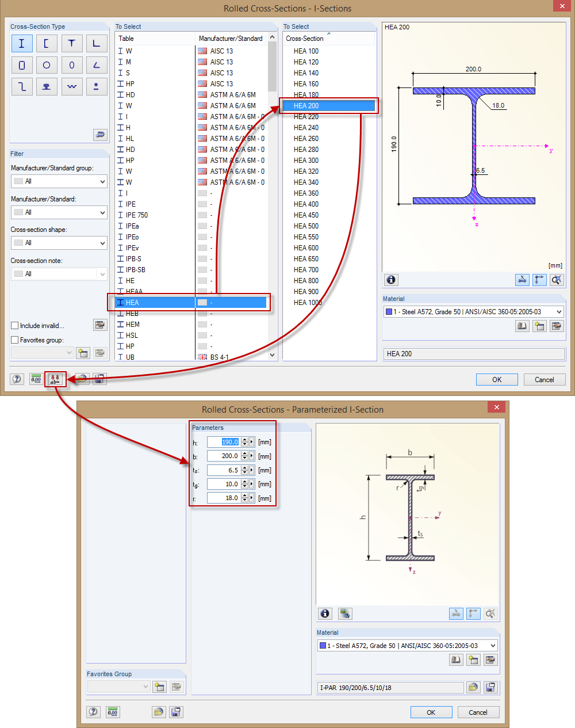The width and height of the screenshot is (575, 728).
Task: Click the r value 18.0 field
Action: coord(224,498)
